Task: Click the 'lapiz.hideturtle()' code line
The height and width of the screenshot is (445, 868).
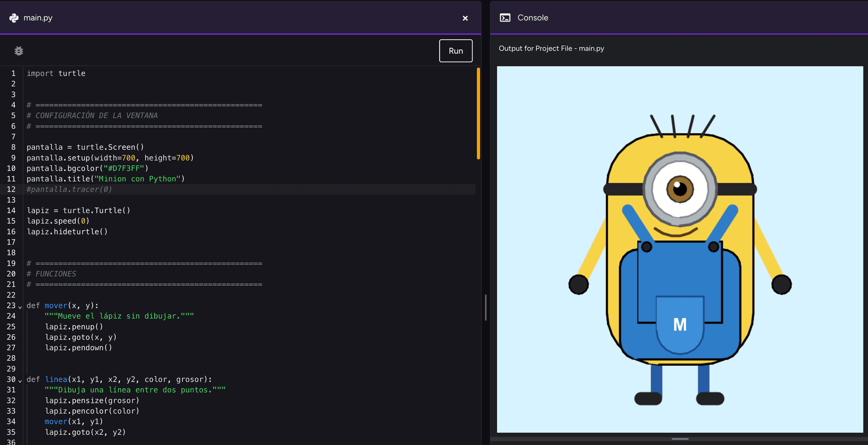Action: click(x=67, y=232)
